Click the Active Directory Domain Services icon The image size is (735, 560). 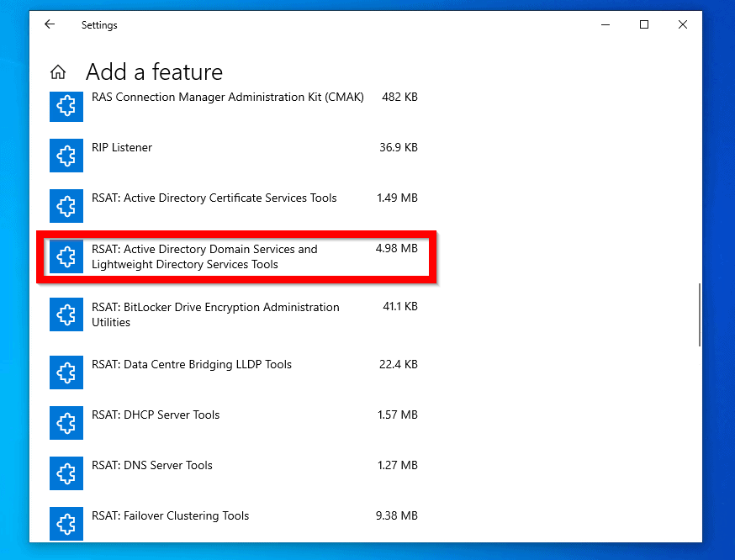(66, 256)
